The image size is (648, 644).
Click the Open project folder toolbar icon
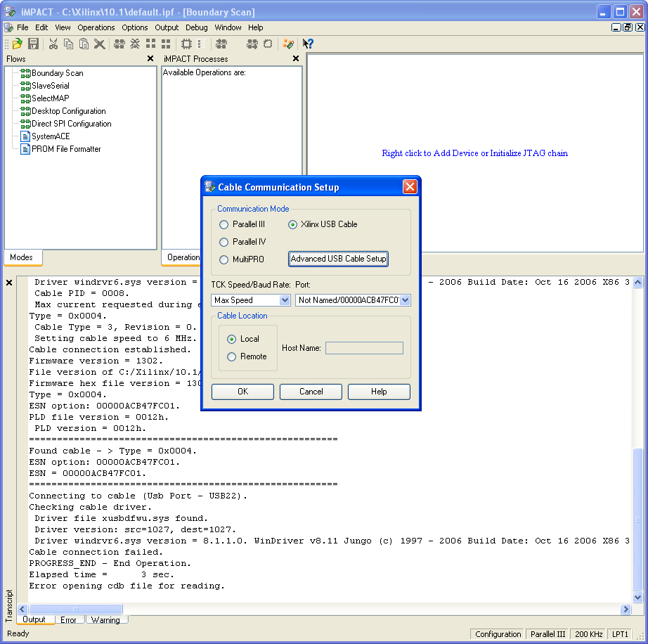tap(18, 44)
